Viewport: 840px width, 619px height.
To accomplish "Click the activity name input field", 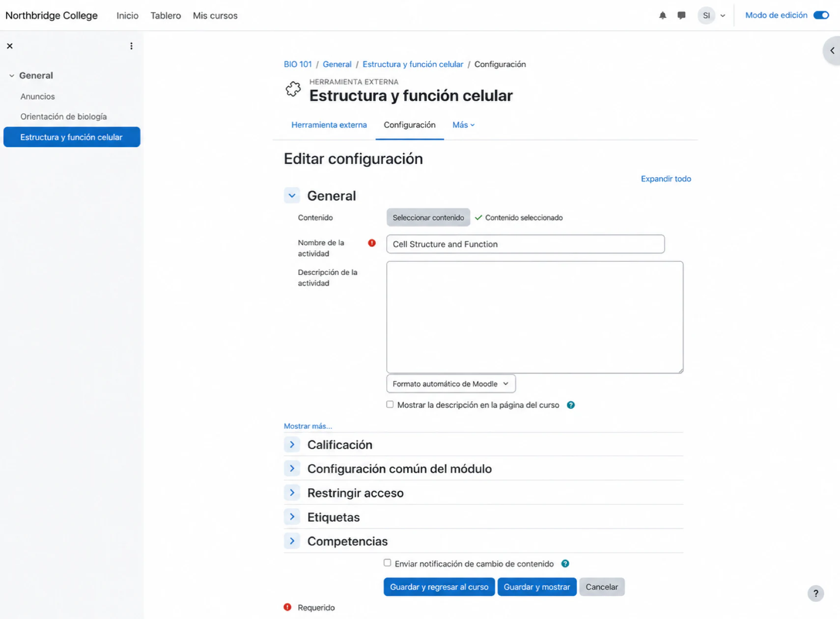I will click(525, 244).
